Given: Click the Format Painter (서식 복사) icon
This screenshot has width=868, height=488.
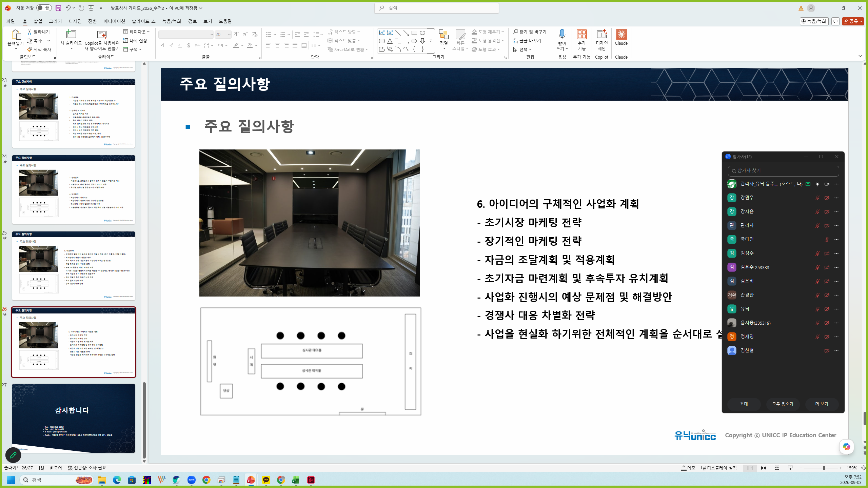Looking at the screenshot, I should pyautogui.click(x=29, y=49).
